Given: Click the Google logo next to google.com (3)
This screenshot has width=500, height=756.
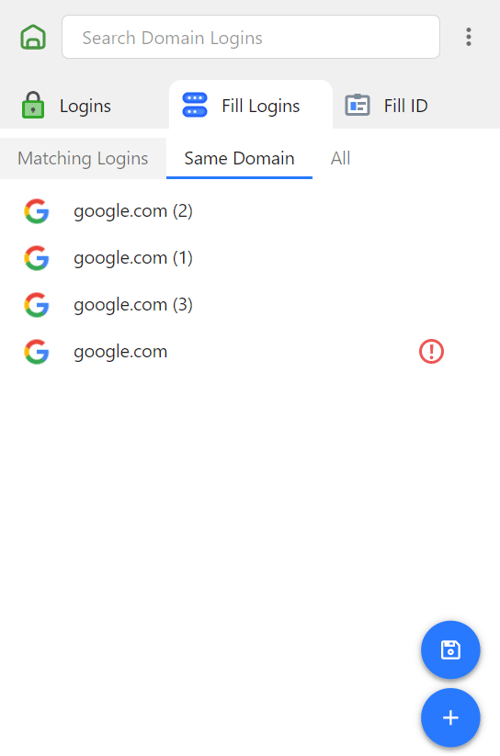Looking at the screenshot, I should [x=37, y=305].
